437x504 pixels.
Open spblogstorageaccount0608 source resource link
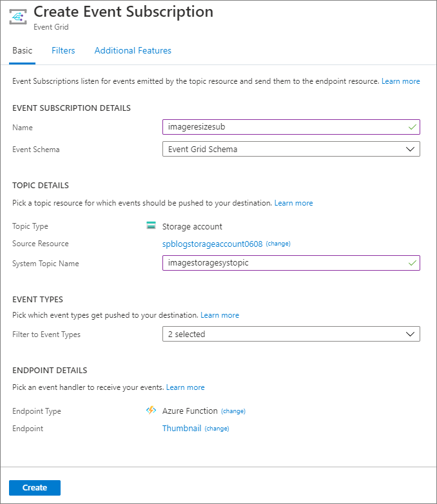coord(212,244)
